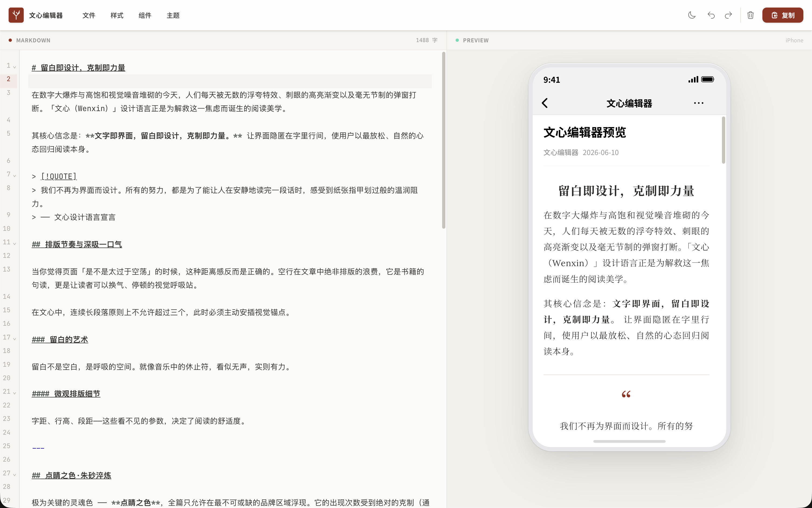812x508 pixels.
Task: Click the phone preview scrollbar thumb
Action: click(x=723, y=140)
